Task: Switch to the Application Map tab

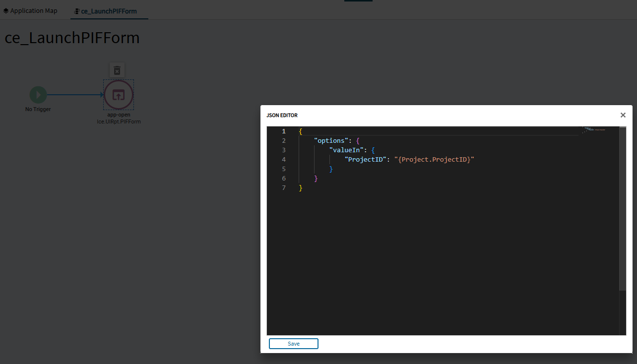Action: pyautogui.click(x=34, y=10)
